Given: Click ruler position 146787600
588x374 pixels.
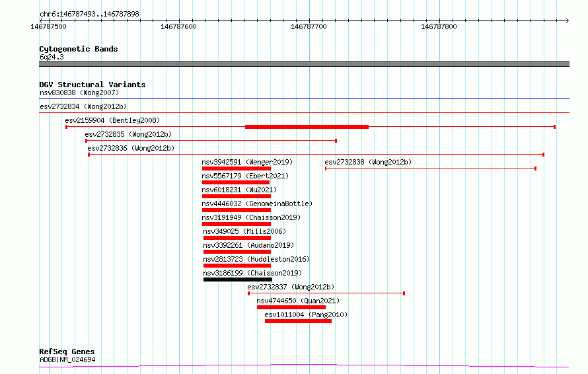Looking at the screenshot, I should pos(179,26).
